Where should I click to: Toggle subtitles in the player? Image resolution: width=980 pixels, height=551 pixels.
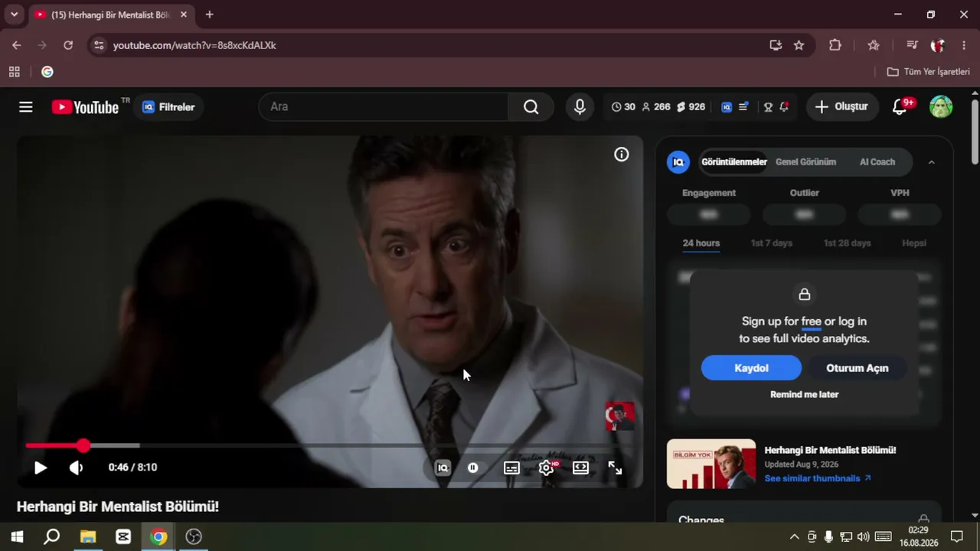pos(511,468)
